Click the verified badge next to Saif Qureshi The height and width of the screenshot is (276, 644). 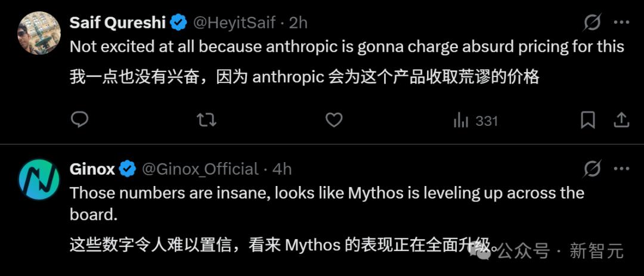pos(178,23)
